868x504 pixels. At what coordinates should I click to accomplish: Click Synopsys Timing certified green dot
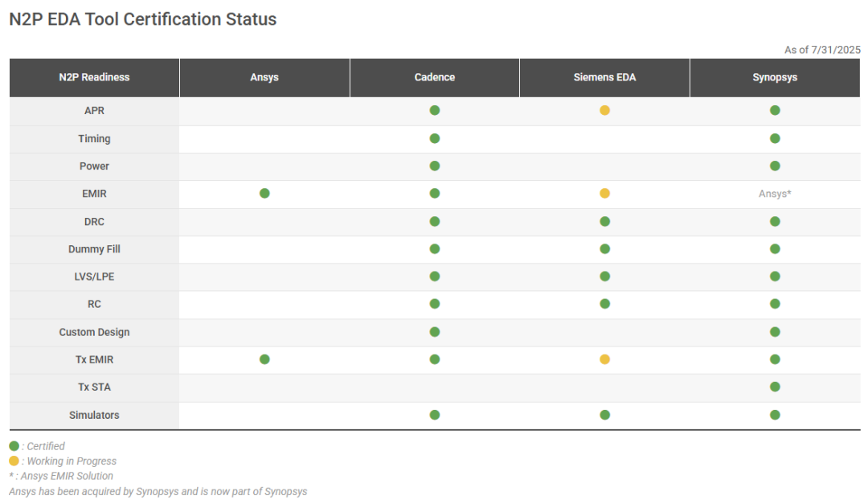[775, 138]
